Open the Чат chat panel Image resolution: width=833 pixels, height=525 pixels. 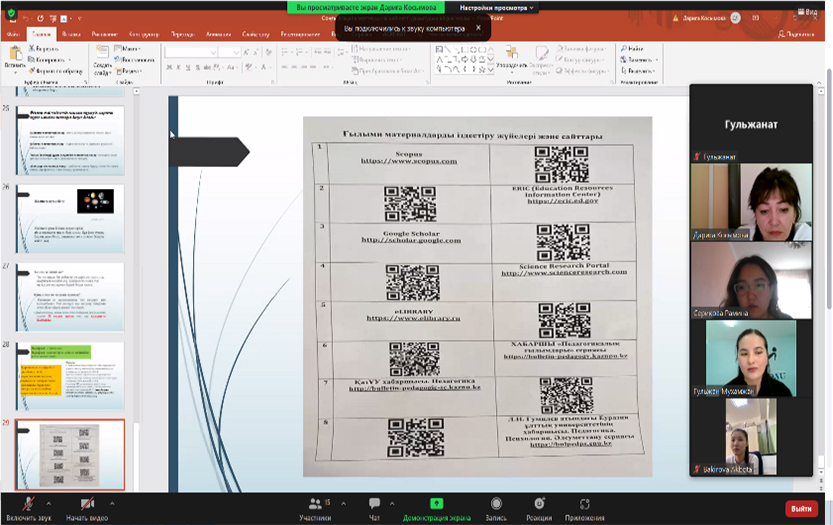374,503
